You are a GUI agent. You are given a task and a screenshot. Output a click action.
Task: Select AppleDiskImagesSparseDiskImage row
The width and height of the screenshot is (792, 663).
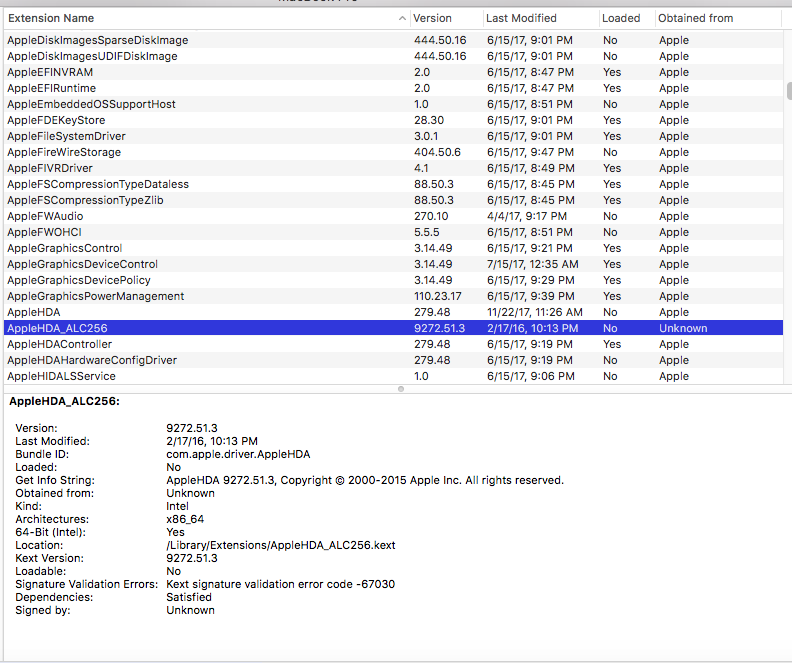coord(97,40)
